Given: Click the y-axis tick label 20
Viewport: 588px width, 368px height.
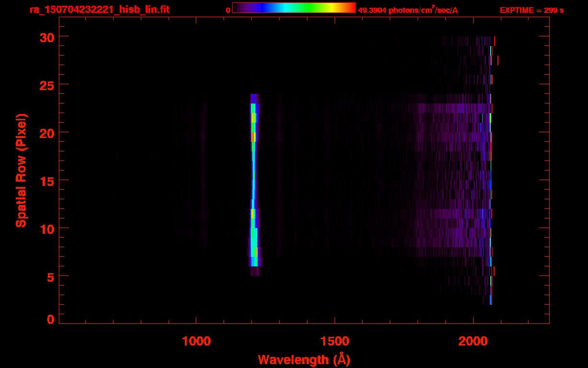Looking at the screenshot, I should pyautogui.click(x=46, y=133).
